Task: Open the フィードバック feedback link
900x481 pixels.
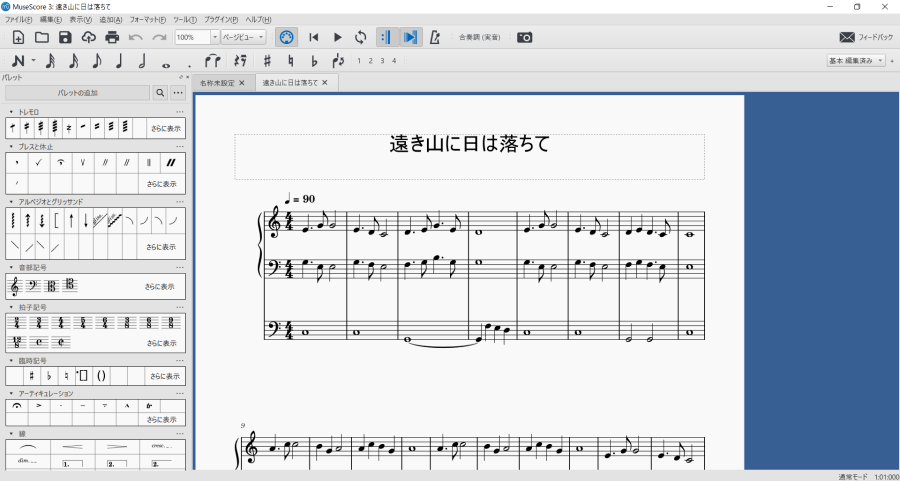Action: point(866,37)
